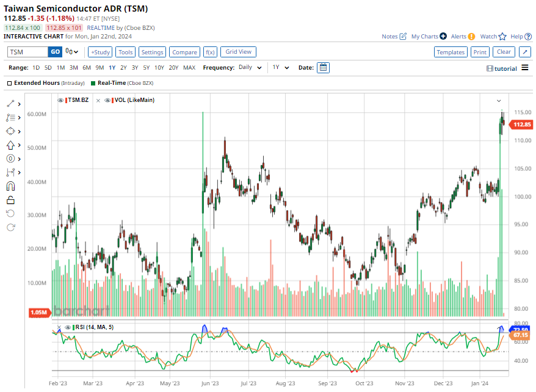Screen dimensions: 536x392
Task: Switch range to 5Y
Action: pos(147,68)
